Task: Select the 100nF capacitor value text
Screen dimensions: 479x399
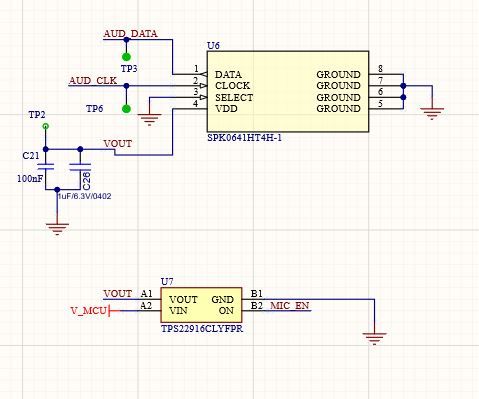Action: pos(30,179)
